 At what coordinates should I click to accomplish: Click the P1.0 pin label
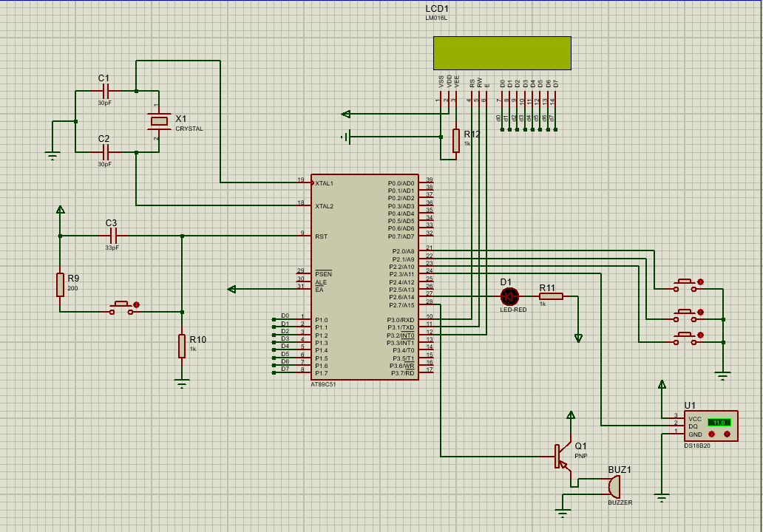[x=321, y=320]
